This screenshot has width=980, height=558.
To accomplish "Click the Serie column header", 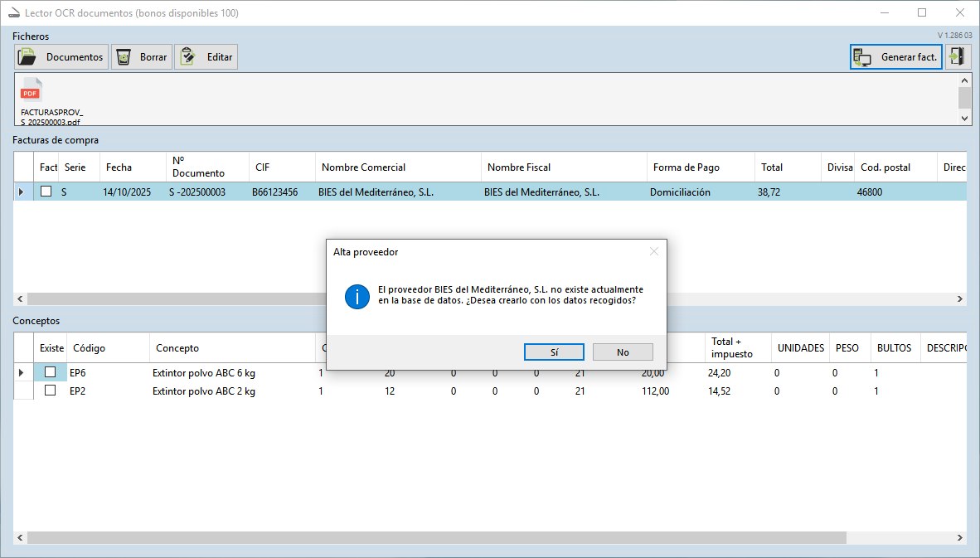I will [x=79, y=167].
